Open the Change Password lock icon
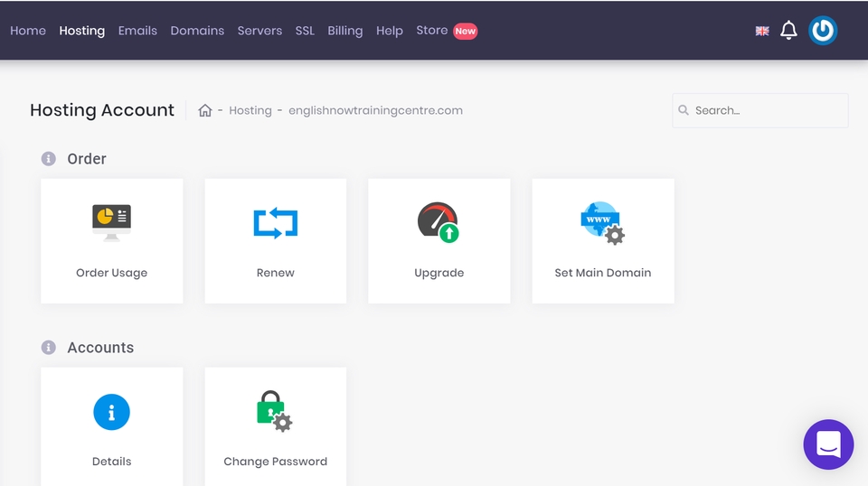The width and height of the screenshot is (868, 486). 275,411
